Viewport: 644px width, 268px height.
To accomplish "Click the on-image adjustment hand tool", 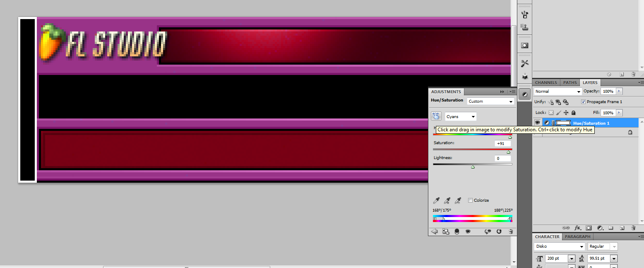I will [x=436, y=116].
